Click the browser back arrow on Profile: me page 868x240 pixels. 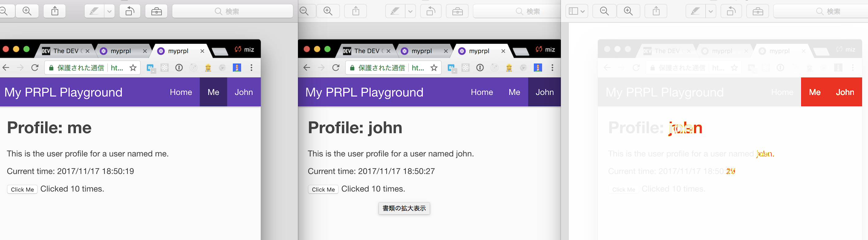pos(6,68)
